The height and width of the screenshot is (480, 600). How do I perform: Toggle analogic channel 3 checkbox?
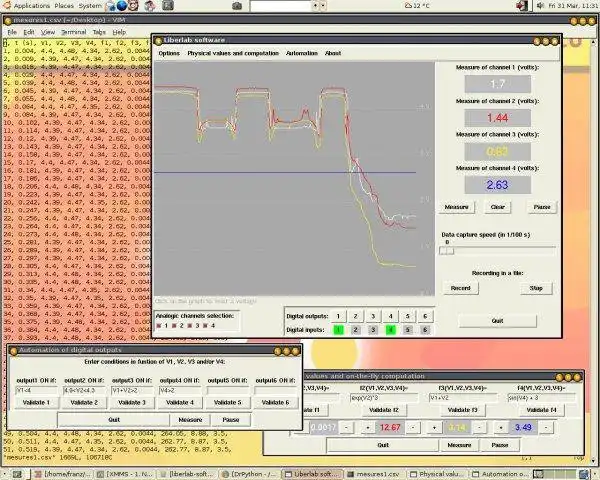(x=190, y=326)
